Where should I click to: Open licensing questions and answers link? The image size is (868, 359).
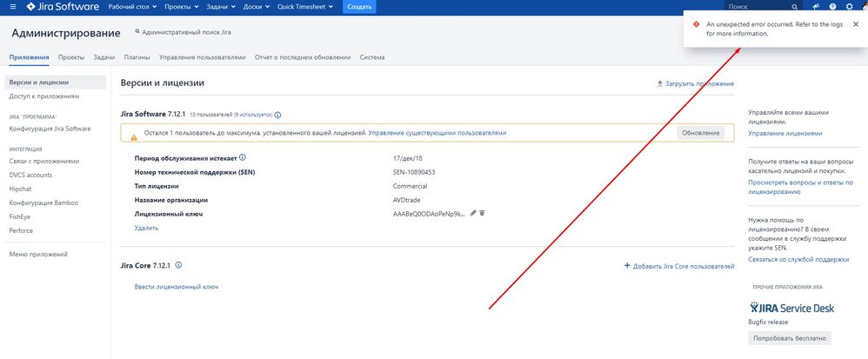(800, 187)
